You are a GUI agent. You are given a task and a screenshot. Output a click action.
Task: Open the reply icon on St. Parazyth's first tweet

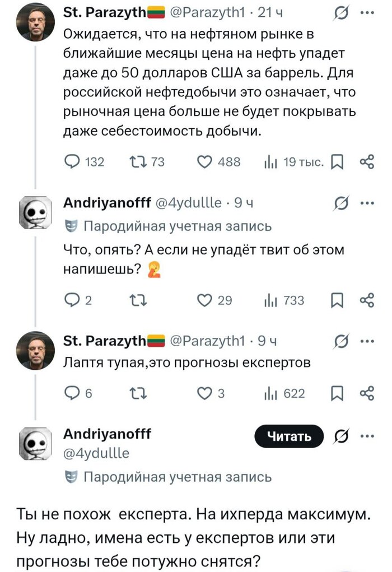point(72,162)
